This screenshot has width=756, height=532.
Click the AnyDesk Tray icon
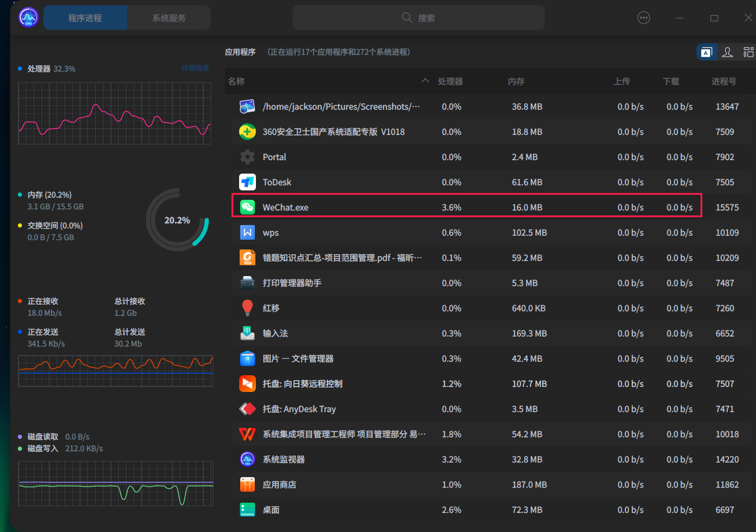pos(248,409)
